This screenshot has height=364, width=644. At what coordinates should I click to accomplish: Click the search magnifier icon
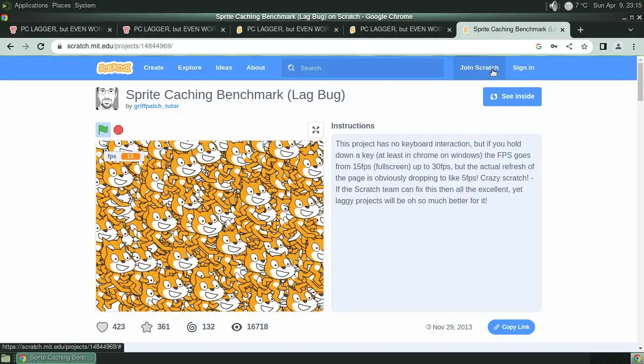(291, 68)
